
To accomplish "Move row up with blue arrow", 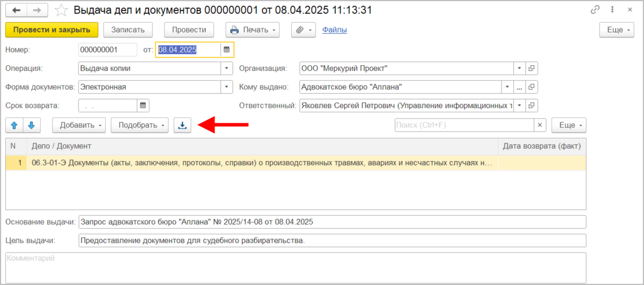I will 15,126.
